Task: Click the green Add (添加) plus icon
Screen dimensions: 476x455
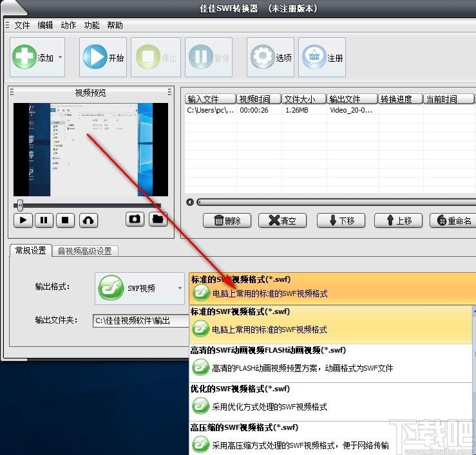Action: pos(24,57)
